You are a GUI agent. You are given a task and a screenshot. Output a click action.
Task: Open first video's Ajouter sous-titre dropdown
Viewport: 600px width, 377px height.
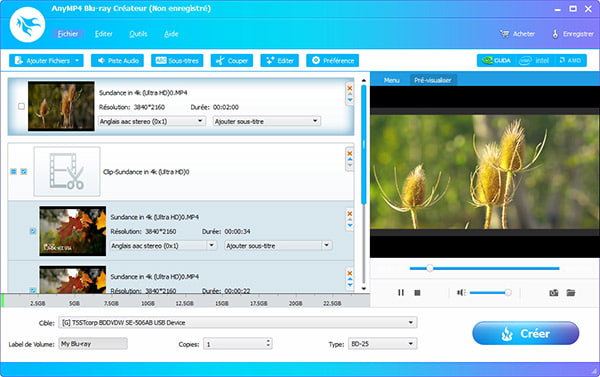coord(267,121)
